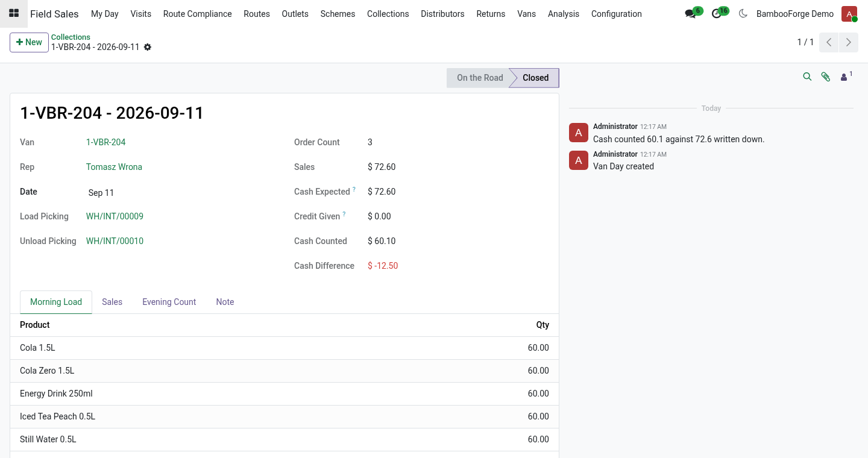Go to the previous record arrow
Viewport: 868px width, 458px height.
(829, 42)
